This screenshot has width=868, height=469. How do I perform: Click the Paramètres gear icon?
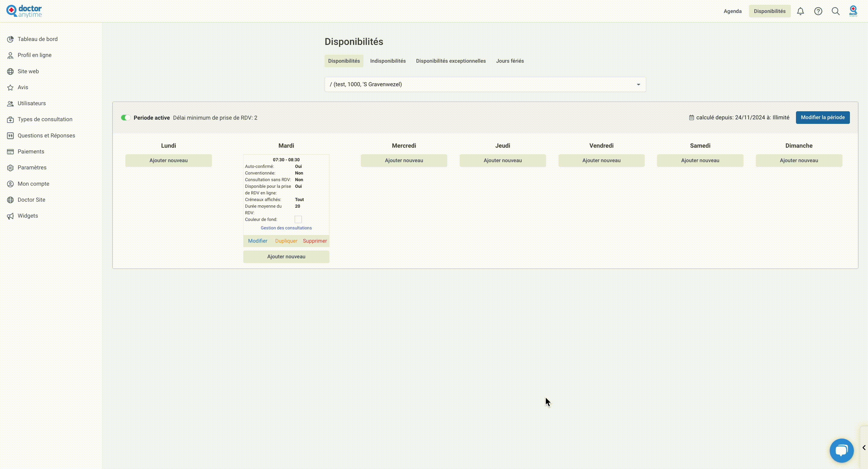pyautogui.click(x=11, y=168)
